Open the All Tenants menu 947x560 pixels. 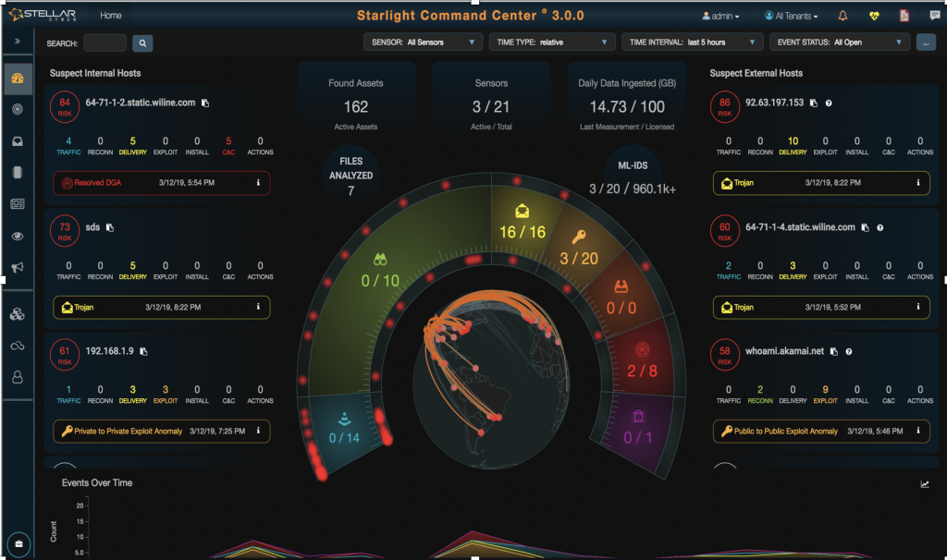(x=792, y=17)
